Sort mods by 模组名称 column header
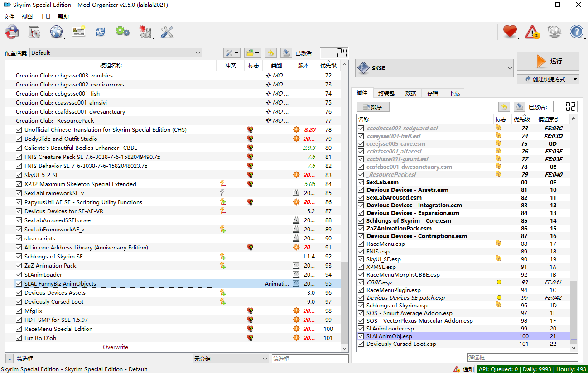The image size is (588, 373). pyautogui.click(x=111, y=66)
